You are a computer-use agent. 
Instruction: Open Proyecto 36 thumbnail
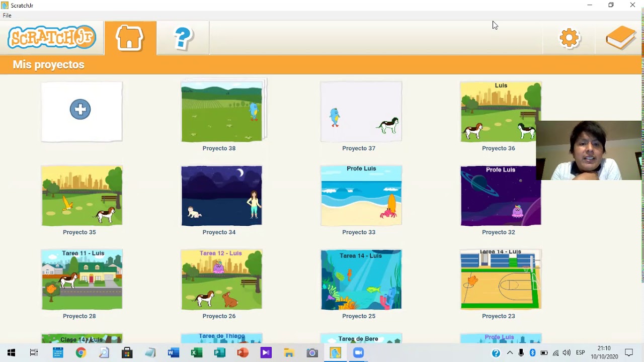pyautogui.click(x=498, y=112)
